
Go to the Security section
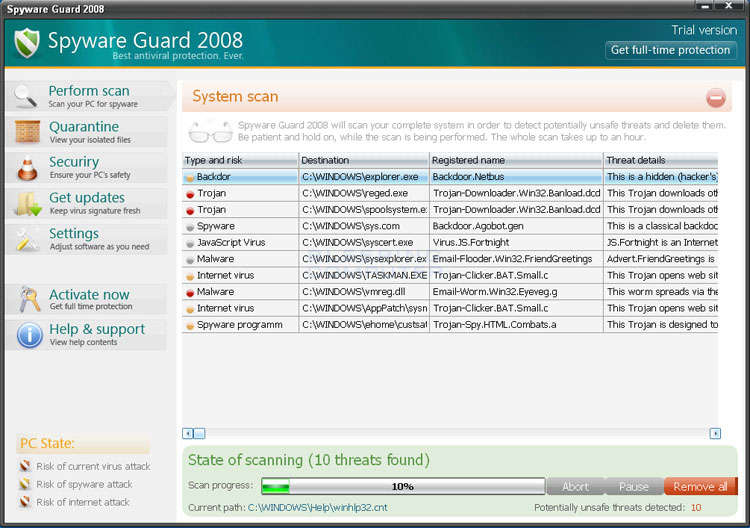[x=86, y=167]
